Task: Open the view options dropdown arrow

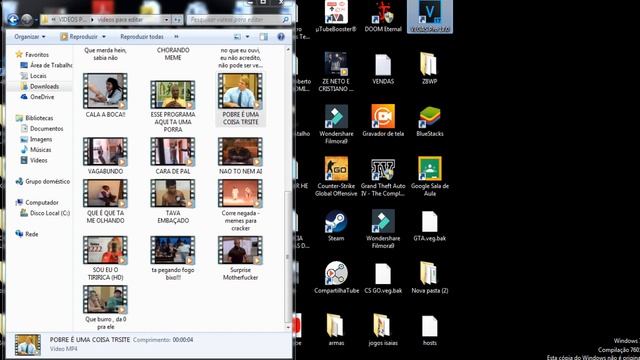Action: point(247,37)
